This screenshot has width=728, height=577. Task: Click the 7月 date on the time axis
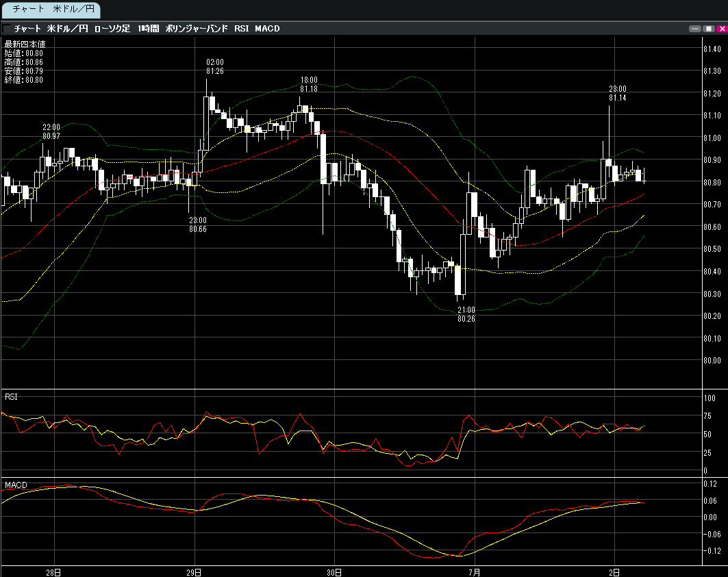[474, 572]
